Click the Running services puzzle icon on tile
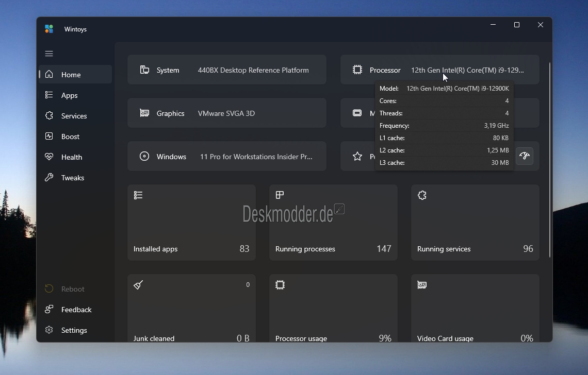Screen dimensions: 588x375 coord(422,195)
